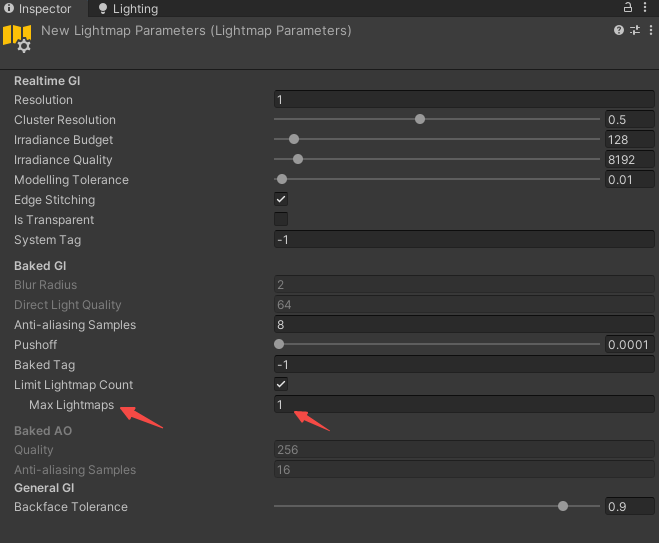This screenshot has height=543, width=659.
Task: Enable the Is Transparent checkbox
Action: pos(281,219)
